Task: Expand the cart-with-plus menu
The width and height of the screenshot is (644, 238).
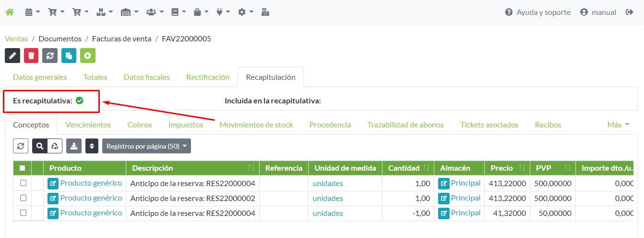Action: [80, 12]
